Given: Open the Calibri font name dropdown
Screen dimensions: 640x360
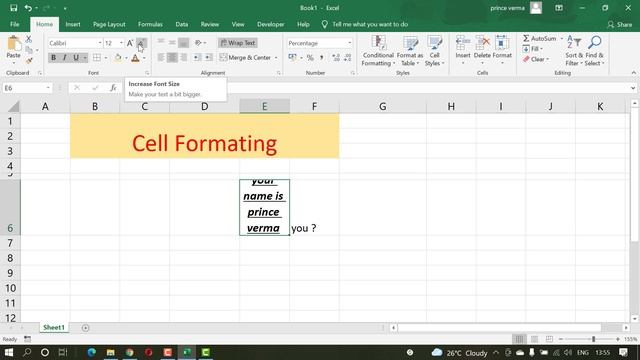Looking at the screenshot, I should (x=100, y=43).
